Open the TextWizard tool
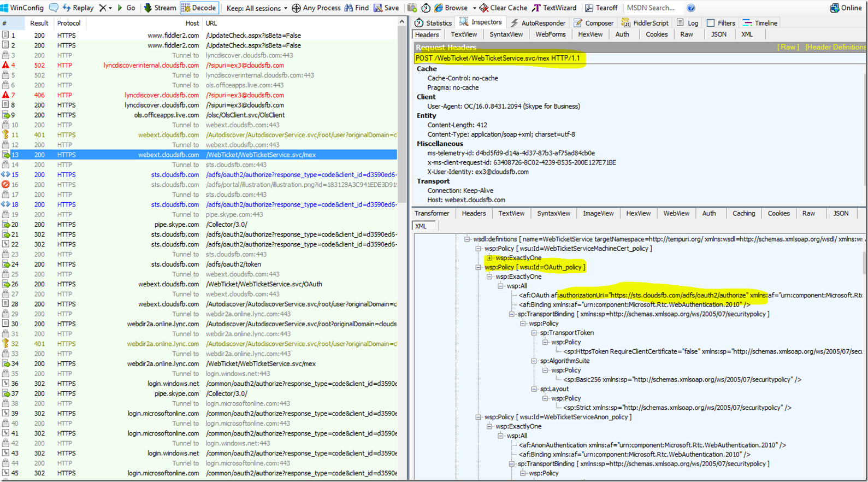Viewport: 868px width, 482px height. (554, 8)
